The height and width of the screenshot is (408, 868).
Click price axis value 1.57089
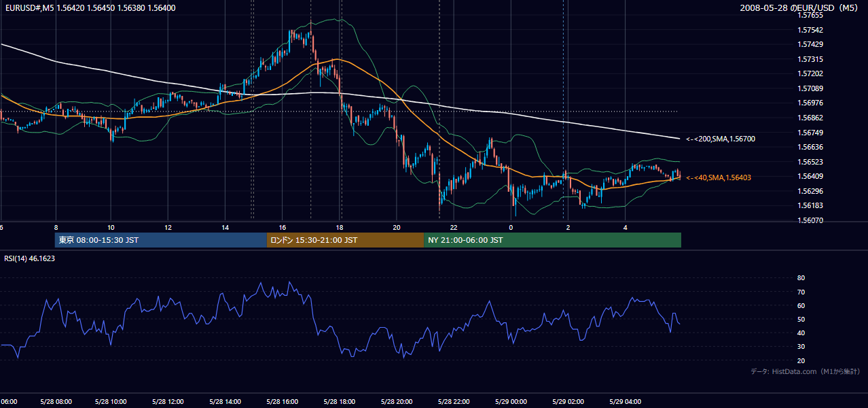tap(810, 88)
